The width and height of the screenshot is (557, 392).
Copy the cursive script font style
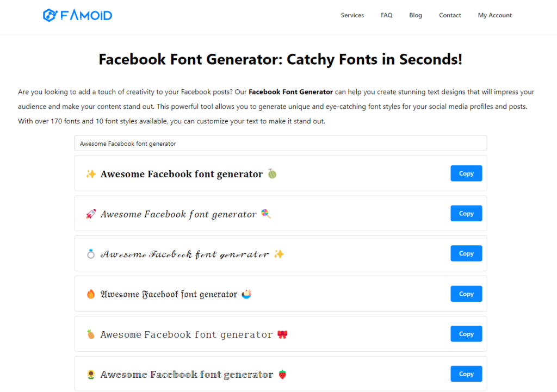[x=466, y=253]
